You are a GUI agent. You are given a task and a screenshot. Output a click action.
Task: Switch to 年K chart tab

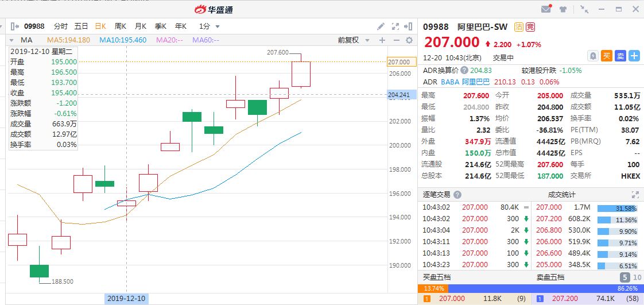(181, 26)
